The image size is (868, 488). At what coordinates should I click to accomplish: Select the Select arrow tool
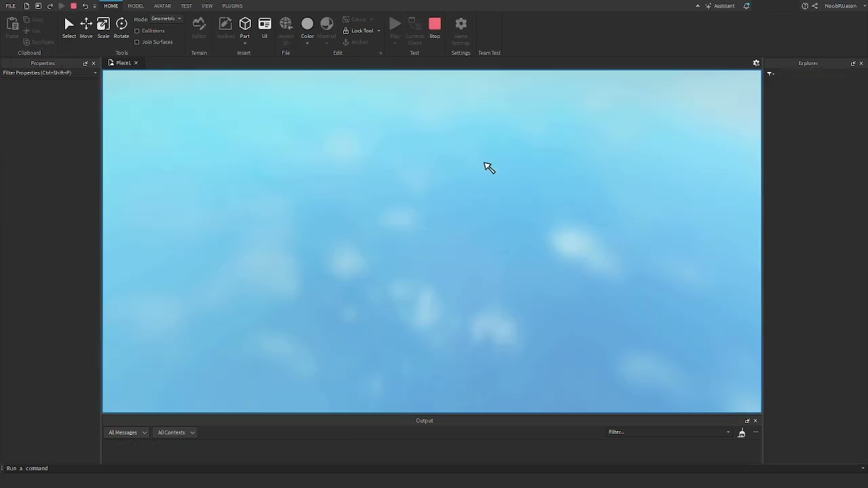click(69, 28)
